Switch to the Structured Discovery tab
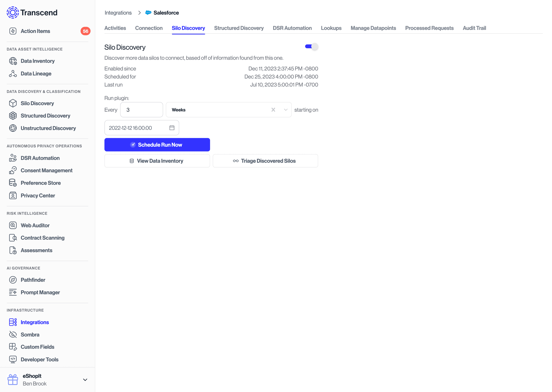The width and height of the screenshot is (552, 392). click(x=239, y=28)
